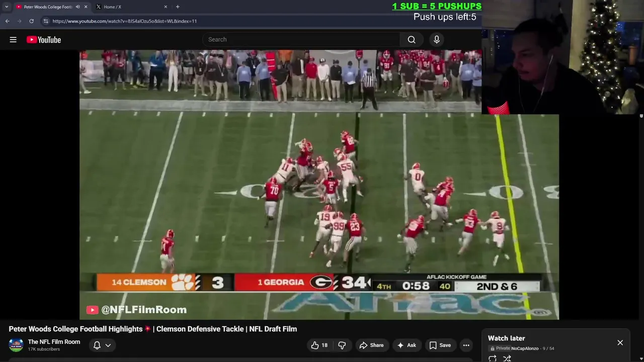This screenshot has height=362, width=644.
Task: Go to the YouTube home logo
Action: [44, 40]
